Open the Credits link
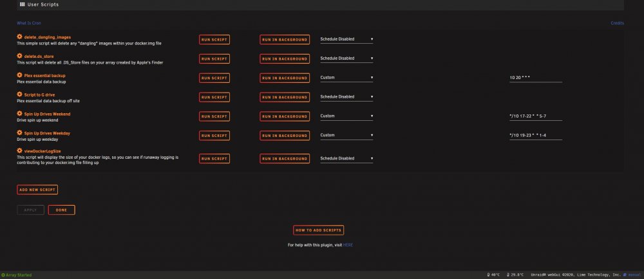644x279 pixels. (x=618, y=23)
